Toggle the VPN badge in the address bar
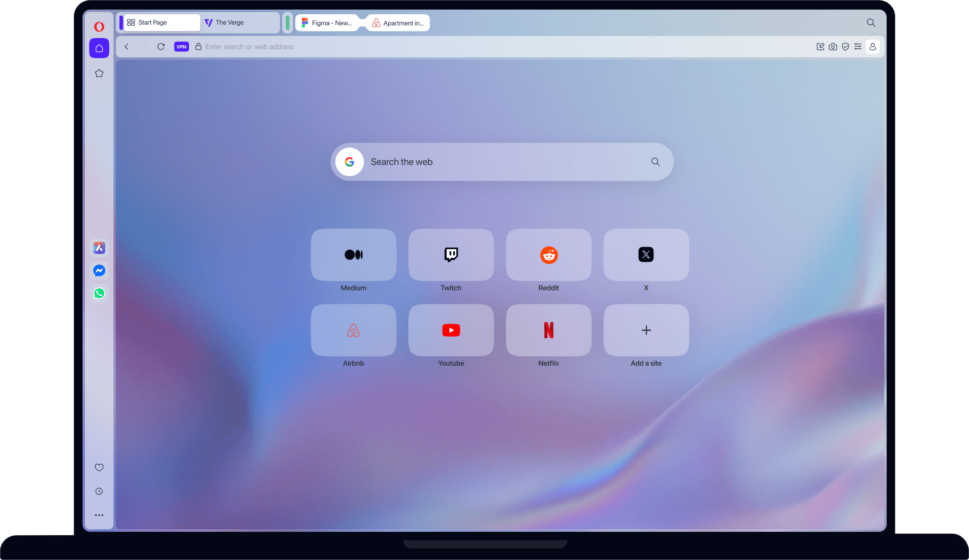 (x=181, y=47)
